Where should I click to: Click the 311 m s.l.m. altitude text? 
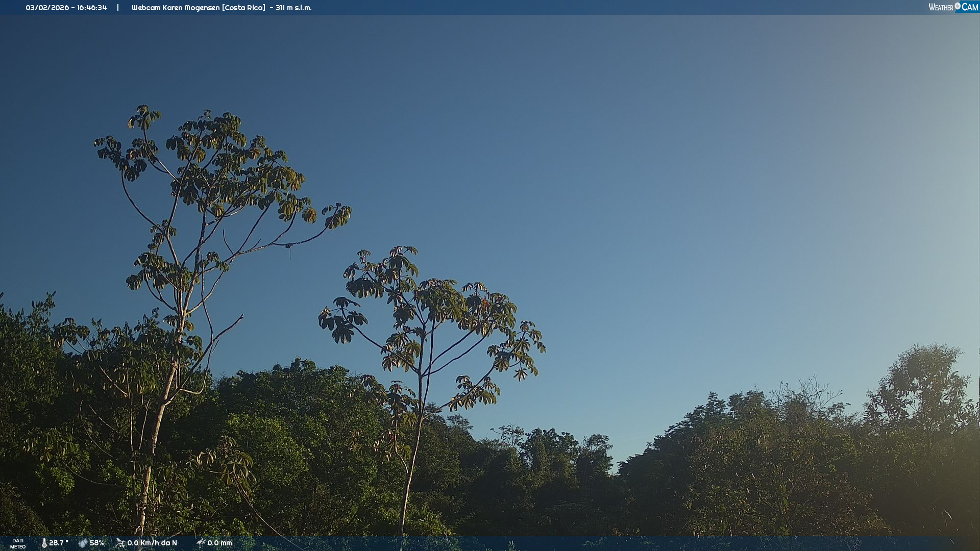pos(293,8)
